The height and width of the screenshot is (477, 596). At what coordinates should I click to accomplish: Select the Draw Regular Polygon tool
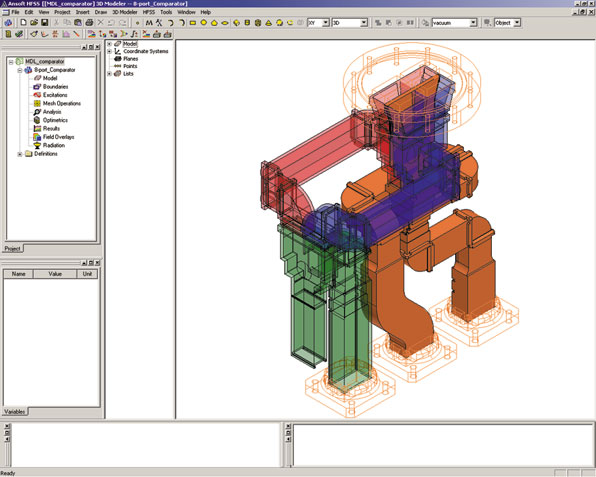click(x=214, y=23)
